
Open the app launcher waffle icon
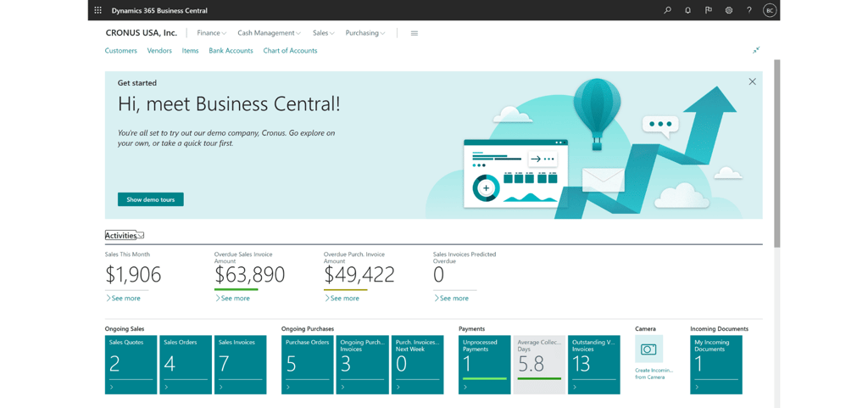tap(98, 10)
